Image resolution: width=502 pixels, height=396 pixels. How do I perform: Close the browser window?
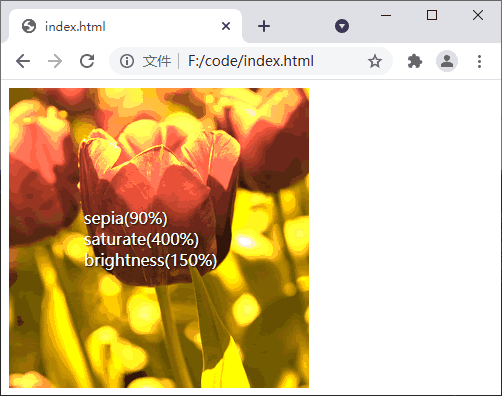pyautogui.click(x=478, y=15)
